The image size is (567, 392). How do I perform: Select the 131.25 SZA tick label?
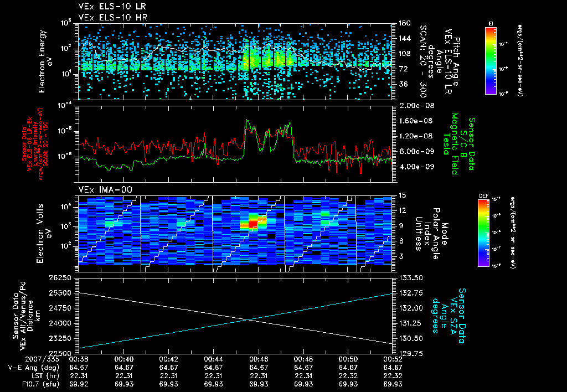click(410, 324)
